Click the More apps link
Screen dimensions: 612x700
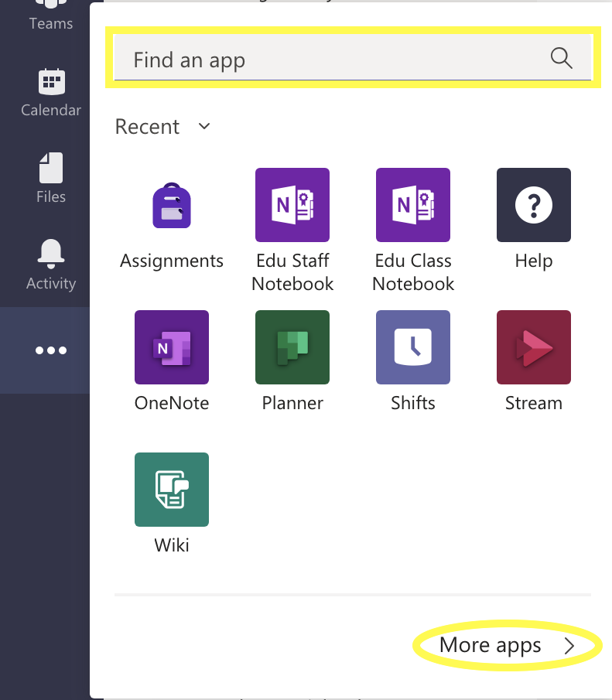click(490, 645)
